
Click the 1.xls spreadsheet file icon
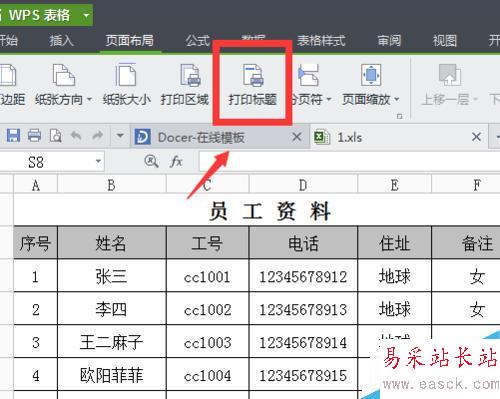click(x=322, y=137)
